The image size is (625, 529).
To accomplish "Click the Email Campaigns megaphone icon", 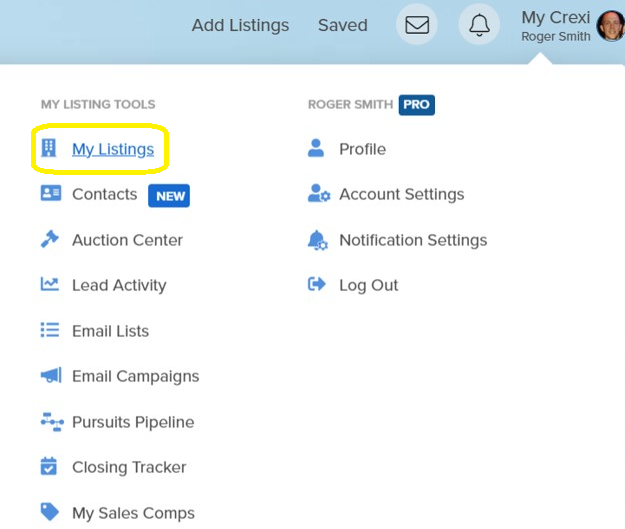I will pyautogui.click(x=50, y=376).
